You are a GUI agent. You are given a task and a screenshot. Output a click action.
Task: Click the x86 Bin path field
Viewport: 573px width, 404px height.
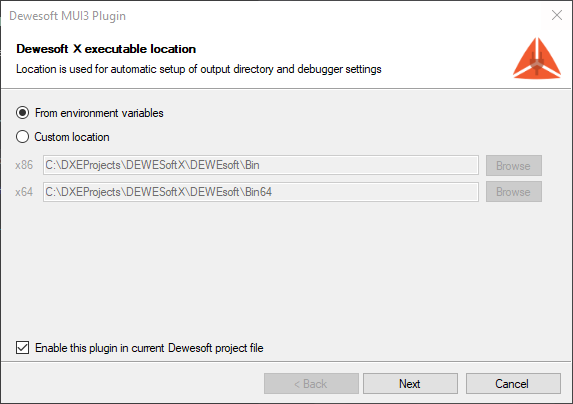click(261, 165)
